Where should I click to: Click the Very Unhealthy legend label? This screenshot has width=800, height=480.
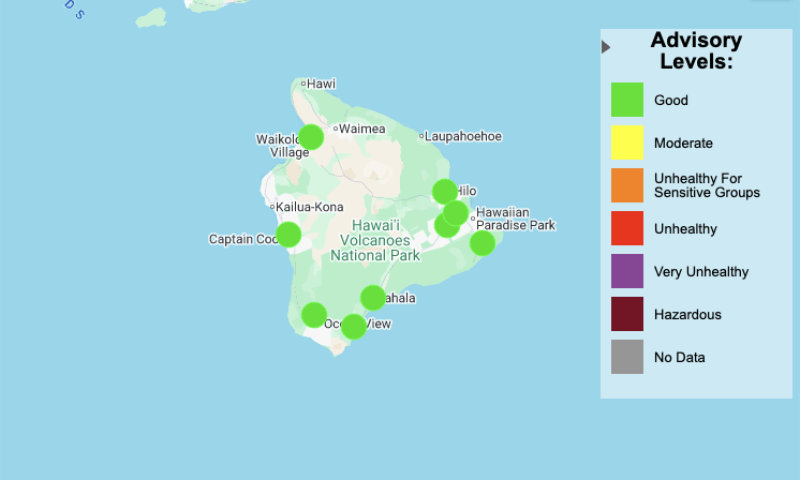pyautogui.click(x=701, y=272)
